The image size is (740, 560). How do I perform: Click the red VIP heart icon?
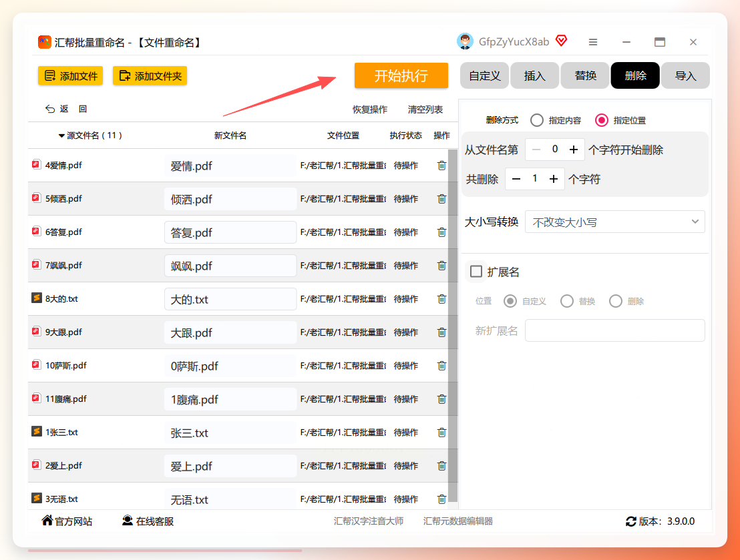pos(561,41)
